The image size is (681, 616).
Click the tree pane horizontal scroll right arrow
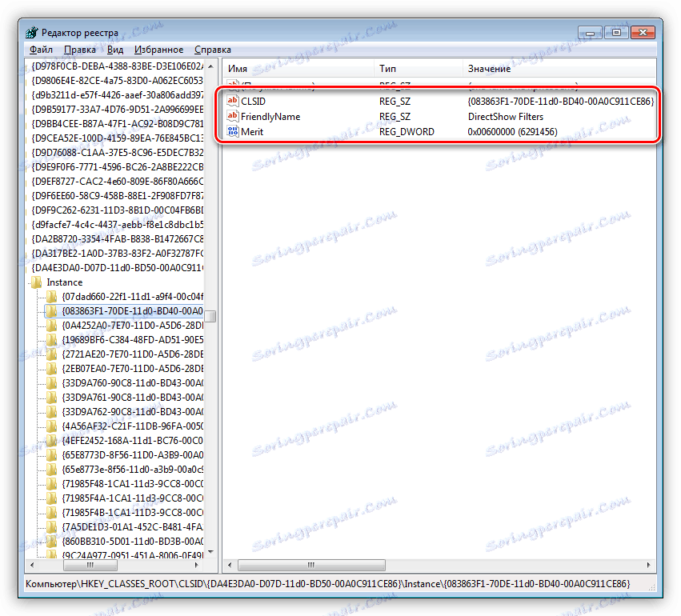(x=196, y=565)
